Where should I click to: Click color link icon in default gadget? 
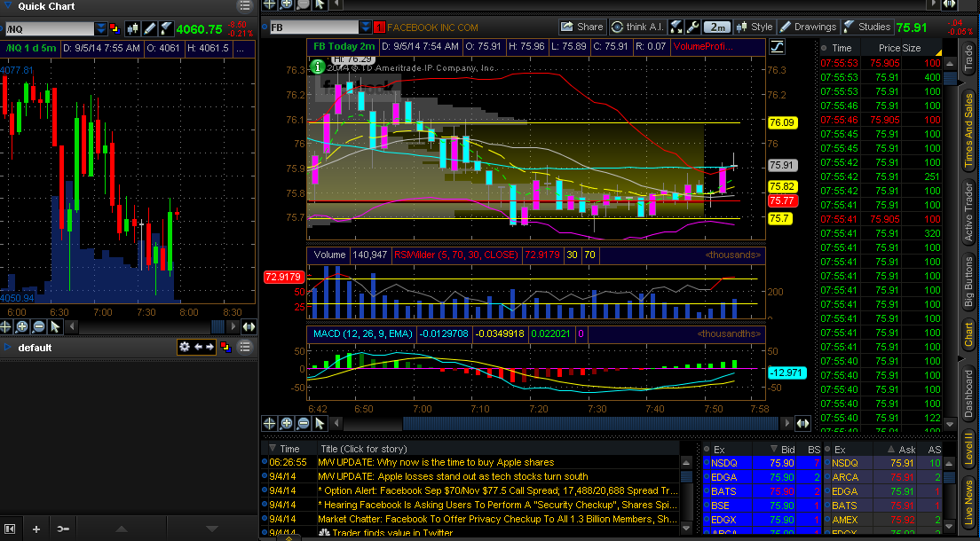[x=225, y=348]
